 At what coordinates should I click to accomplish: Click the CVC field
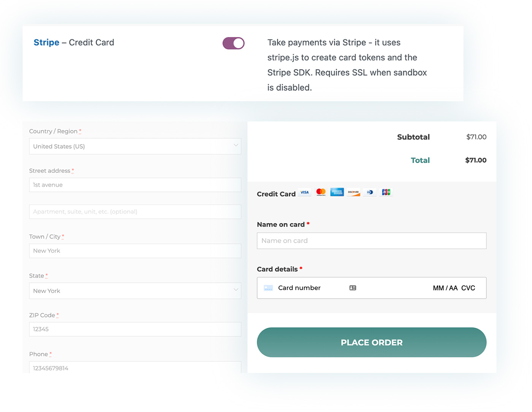pyautogui.click(x=468, y=288)
